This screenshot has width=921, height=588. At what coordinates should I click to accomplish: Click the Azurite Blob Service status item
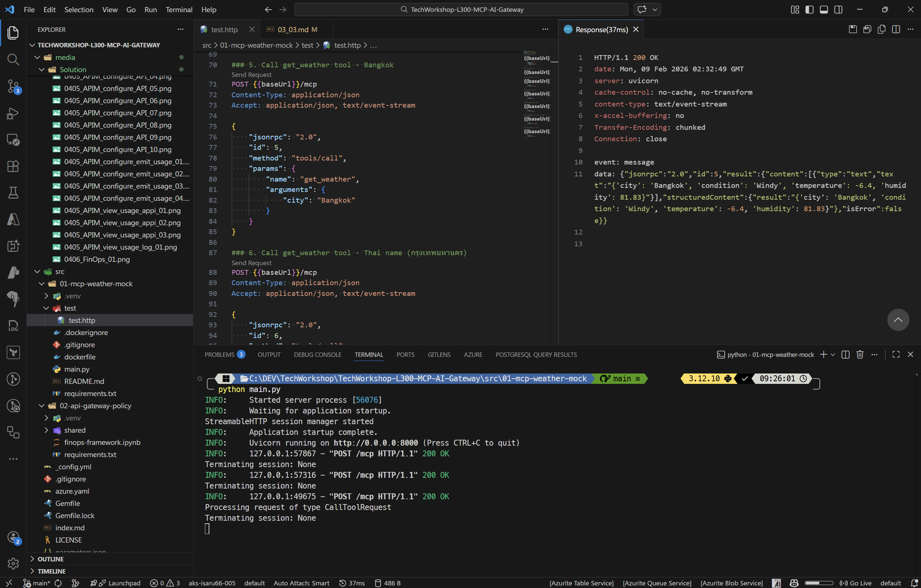(x=731, y=583)
